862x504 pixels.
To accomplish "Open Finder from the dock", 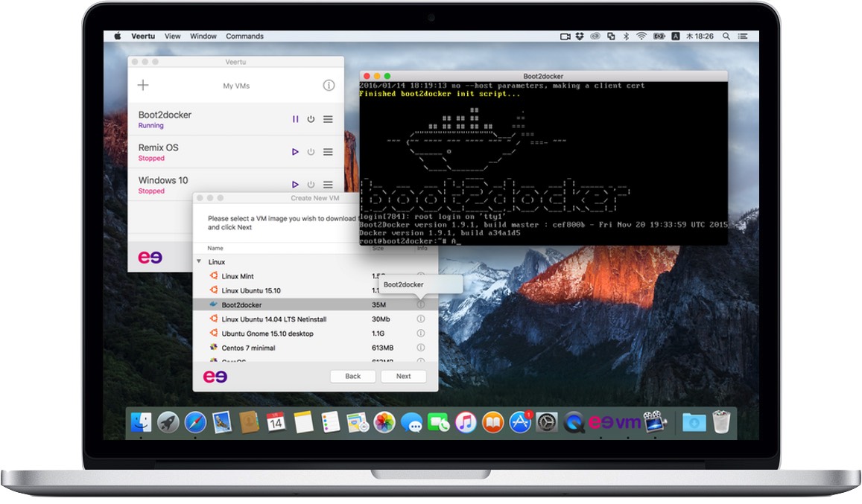I will 142,423.
